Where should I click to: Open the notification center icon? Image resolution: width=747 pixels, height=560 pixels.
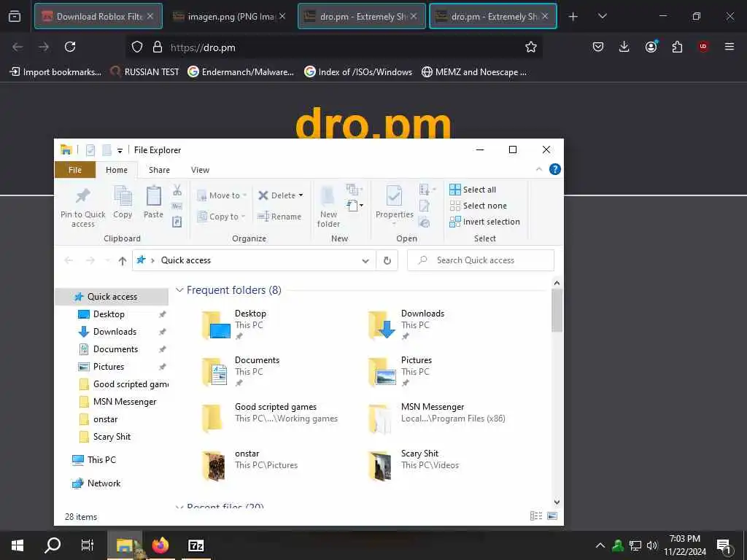724,547
